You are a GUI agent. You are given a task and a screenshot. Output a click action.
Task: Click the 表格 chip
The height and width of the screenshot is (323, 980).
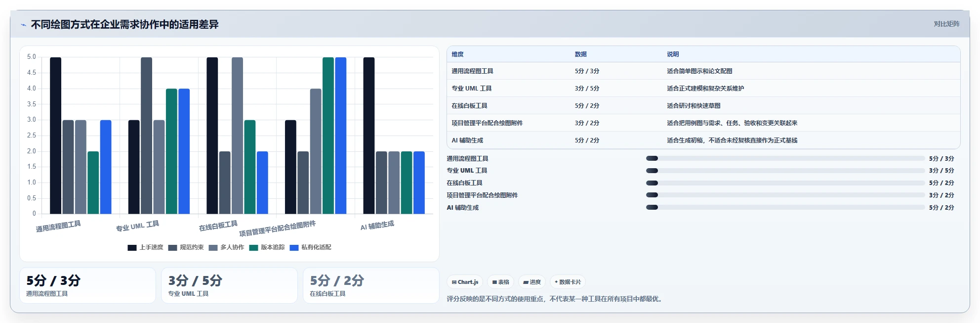click(x=500, y=282)
